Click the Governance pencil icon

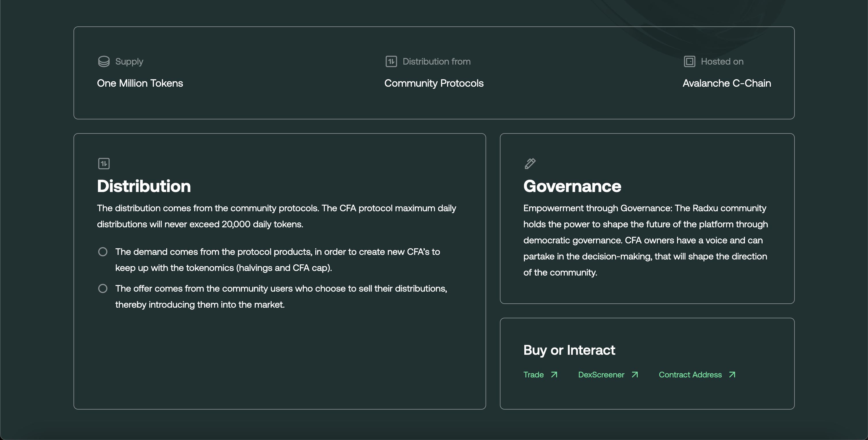point(530,163)
